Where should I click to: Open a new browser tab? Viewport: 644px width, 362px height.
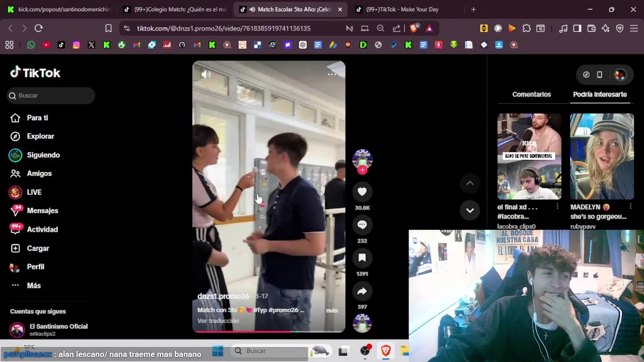473,9
